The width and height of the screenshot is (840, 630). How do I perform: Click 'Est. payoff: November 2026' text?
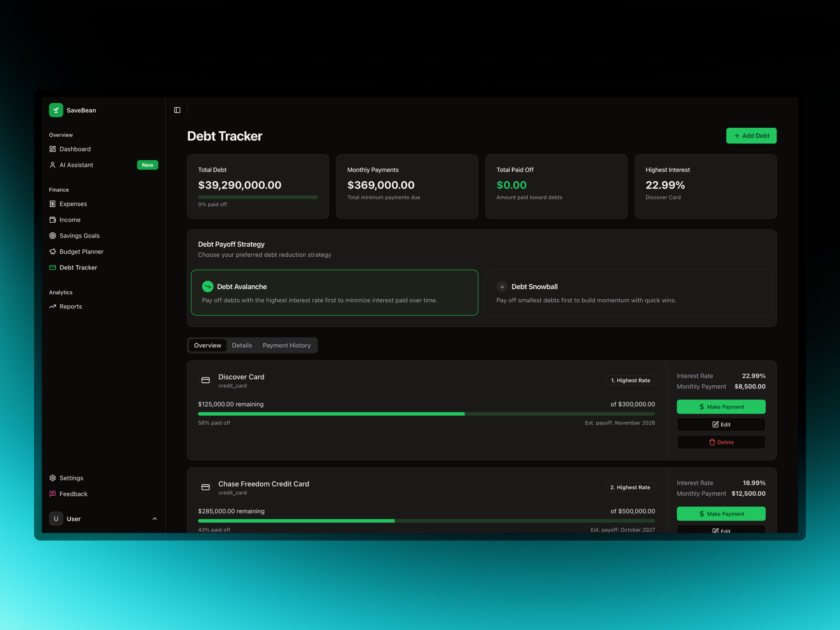click(620, 423)
